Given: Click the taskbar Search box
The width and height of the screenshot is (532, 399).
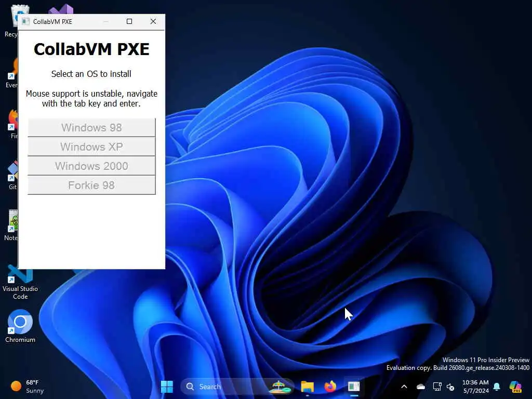Looking at the screenshot, I should 237,387.
